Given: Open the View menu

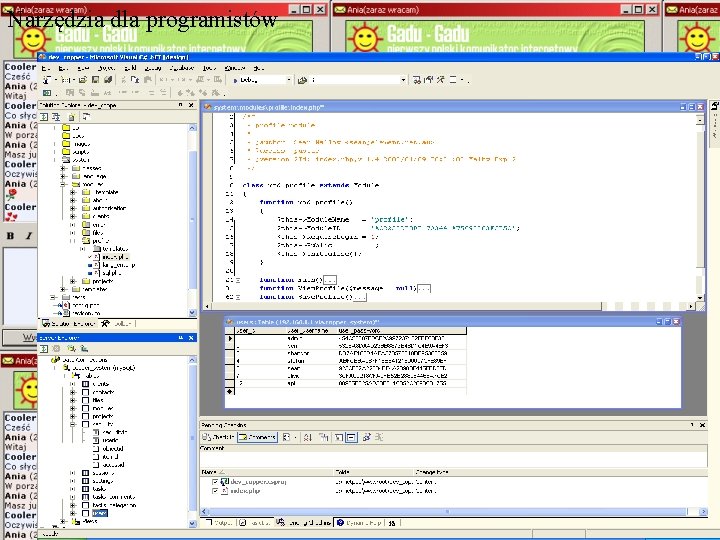Looking at the screenshot, I should pos(83,68).
